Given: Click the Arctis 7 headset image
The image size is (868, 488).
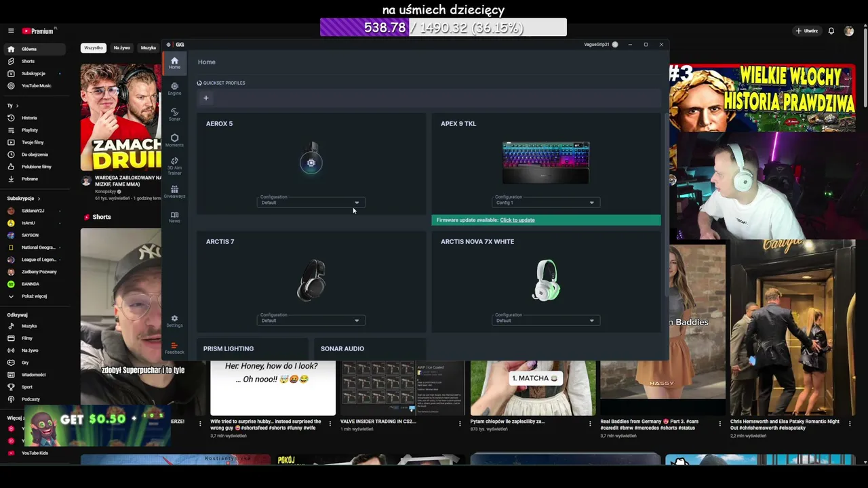Looking at the screenshot, I should pyautogui.click(x=311, y=279).
